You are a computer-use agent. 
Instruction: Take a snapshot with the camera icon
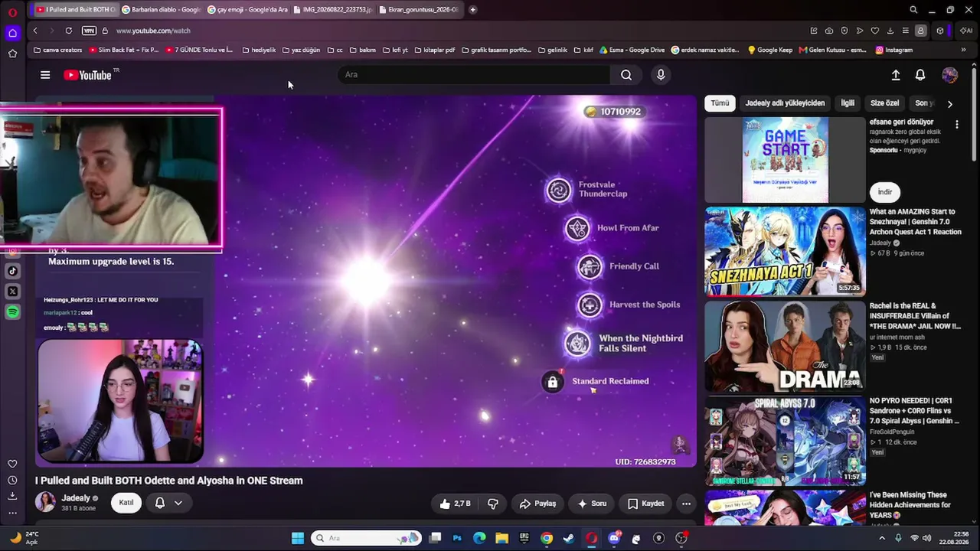(829, 31)
